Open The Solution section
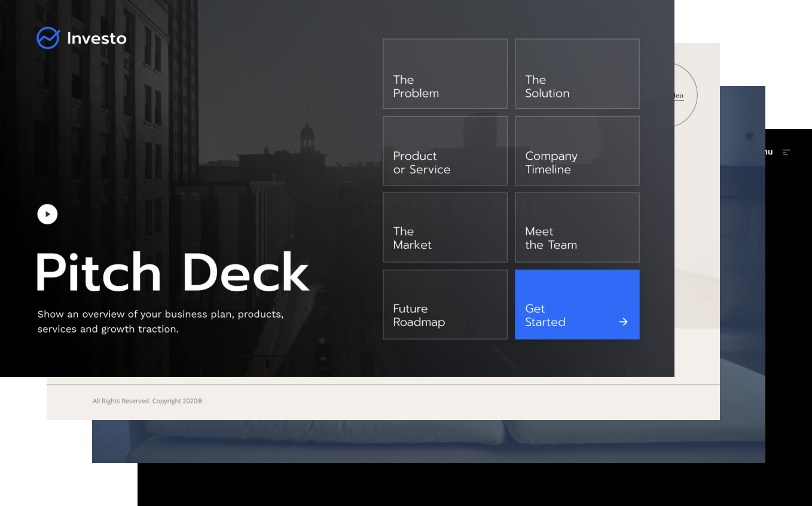This screenshot has height=506, width=812. point(576,74)
